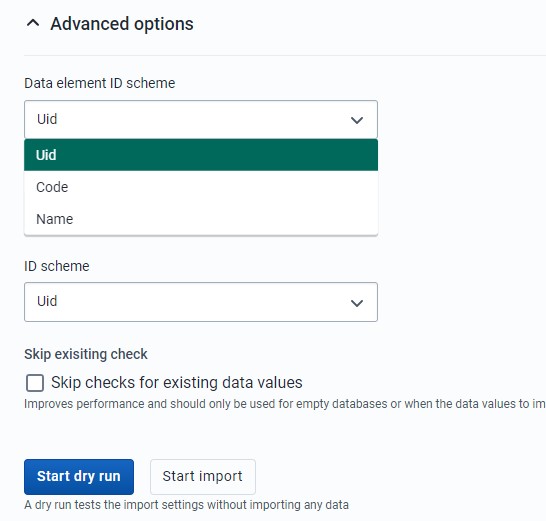546x521 pixels.
Task: Open the Data element ID scheme dropdown
Action: click(x=201, y=119)
